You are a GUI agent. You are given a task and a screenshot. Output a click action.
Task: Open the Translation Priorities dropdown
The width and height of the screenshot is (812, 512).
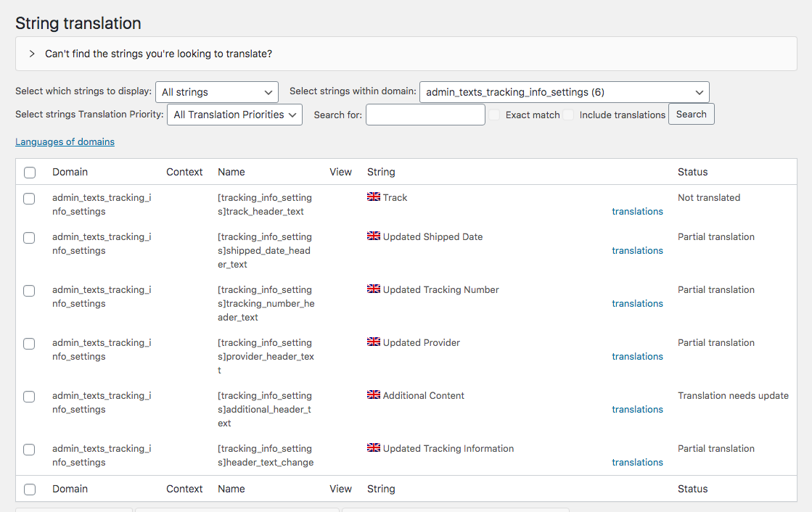pos(234,114)
